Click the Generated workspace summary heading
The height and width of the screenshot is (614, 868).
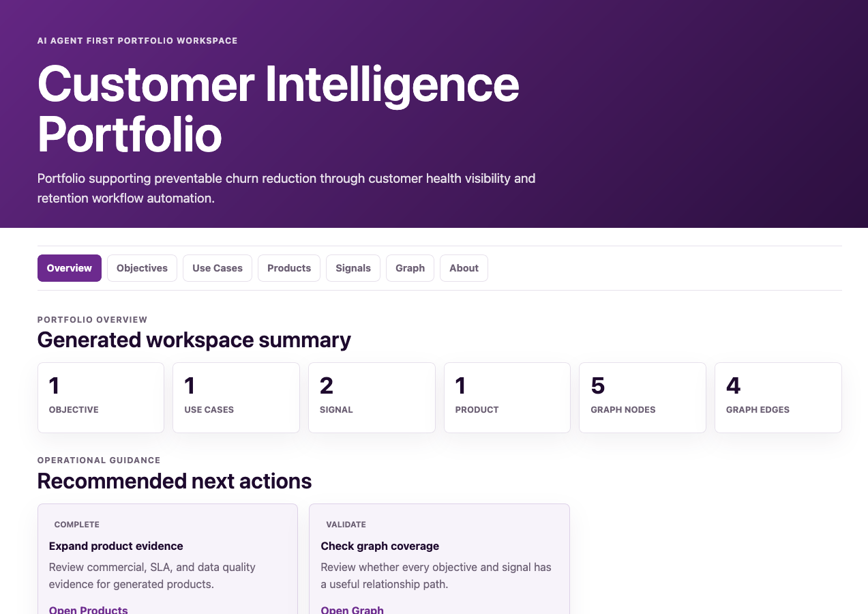click(x=194, y=340)
